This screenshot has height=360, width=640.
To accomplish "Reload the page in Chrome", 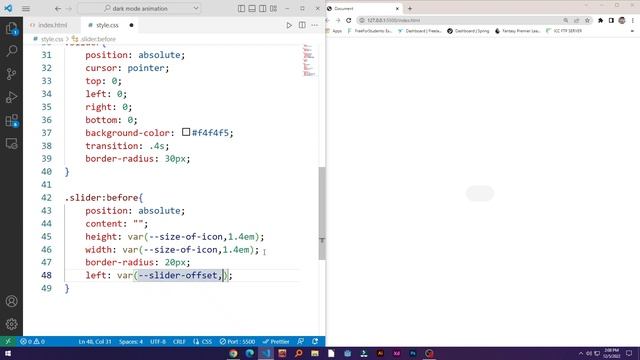I will click(x=349, y=20).
